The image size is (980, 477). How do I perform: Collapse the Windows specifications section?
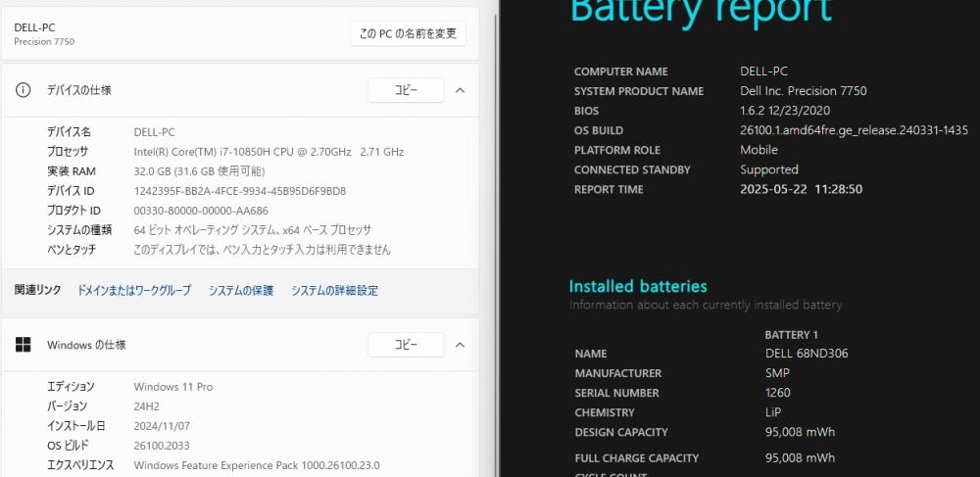(460, 345)
